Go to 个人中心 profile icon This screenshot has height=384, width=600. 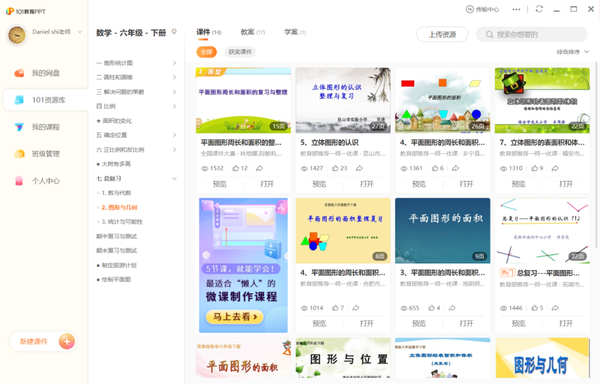19,181
